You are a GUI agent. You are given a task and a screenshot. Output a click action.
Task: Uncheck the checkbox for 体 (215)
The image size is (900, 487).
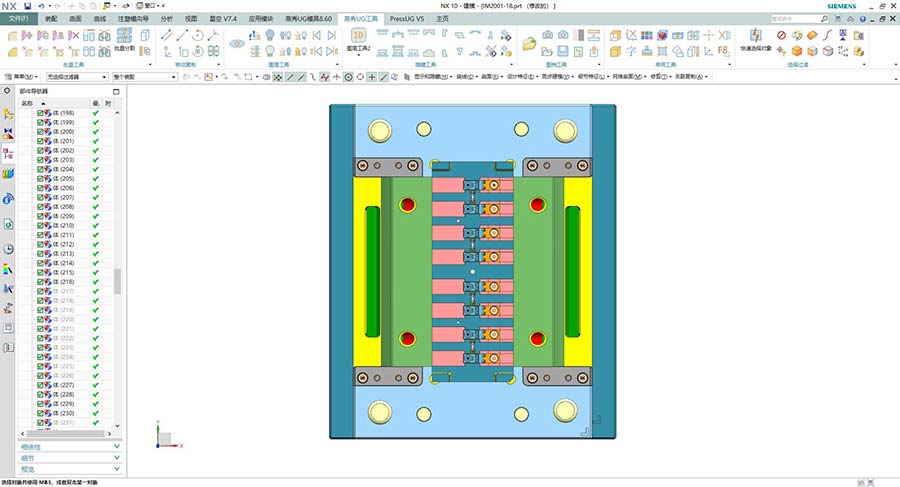click(40, 273)
